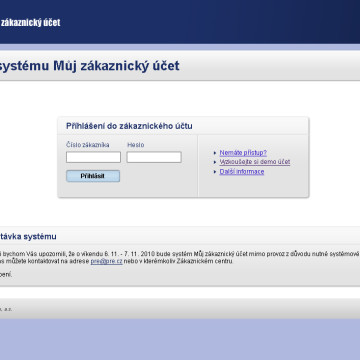Viewport: 360px width, 360px height.
Task: Submit login with the Přihlásit button
Action: pos(93,176)
